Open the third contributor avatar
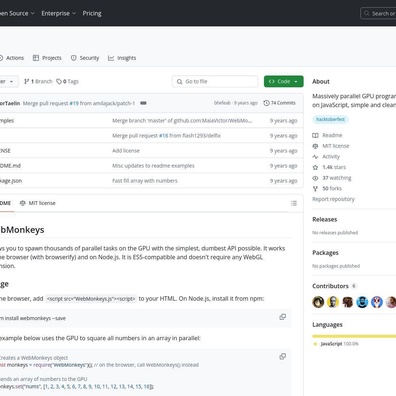Image resolution: width=396 pixels, height=396 pixels. point(348,302)
